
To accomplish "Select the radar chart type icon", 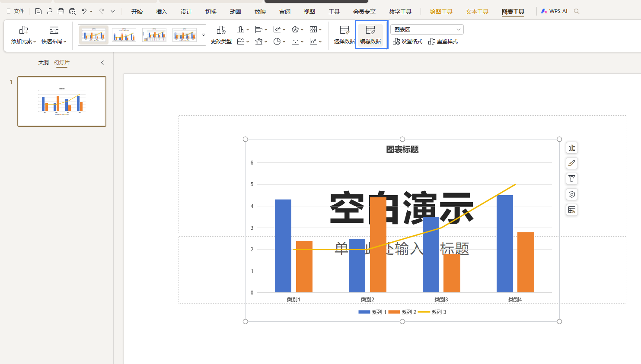I will click(x=295, y=29).
